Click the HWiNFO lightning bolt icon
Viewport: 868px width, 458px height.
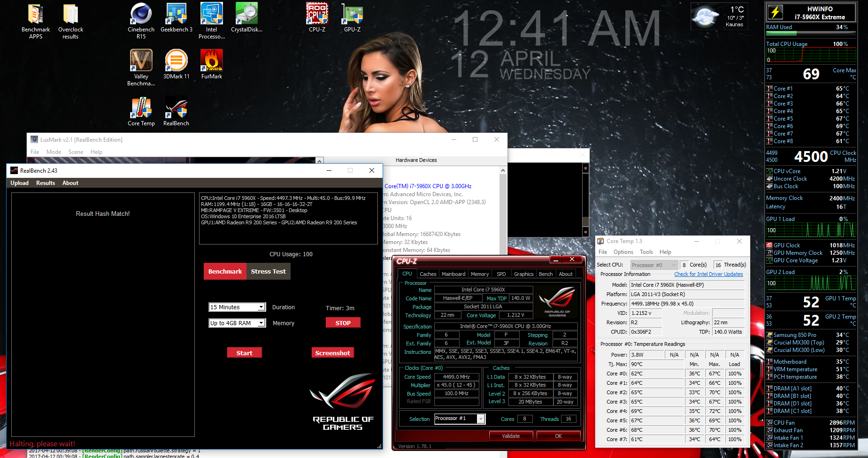tap(775, 12)
